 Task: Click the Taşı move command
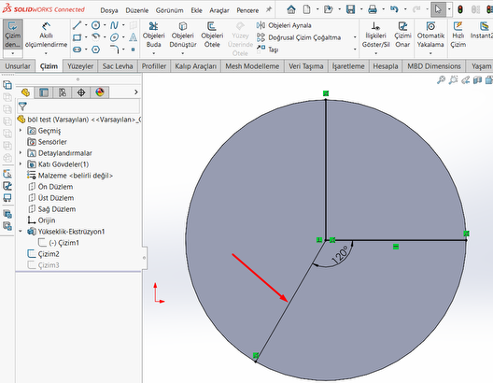pyautogui.click(x=268, y=49)
